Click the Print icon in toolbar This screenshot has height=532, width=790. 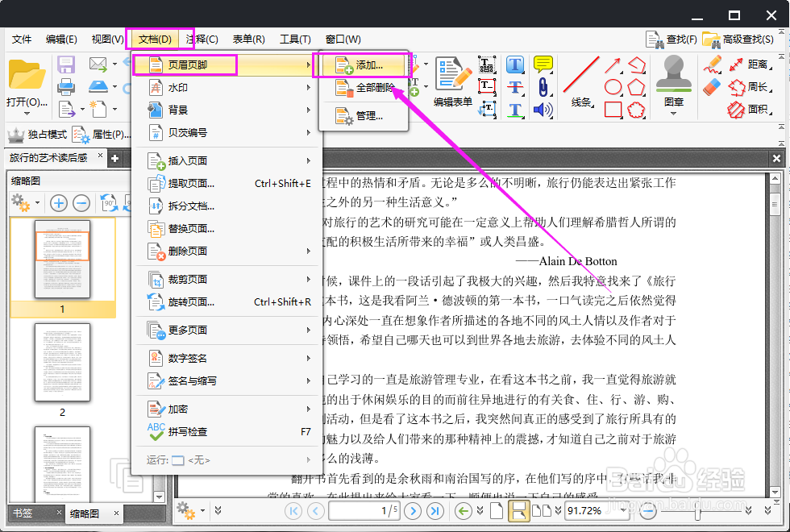[66, 87]
